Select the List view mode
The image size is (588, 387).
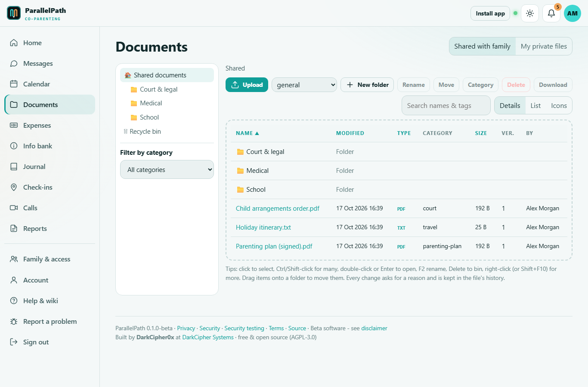tap(535, 105)
